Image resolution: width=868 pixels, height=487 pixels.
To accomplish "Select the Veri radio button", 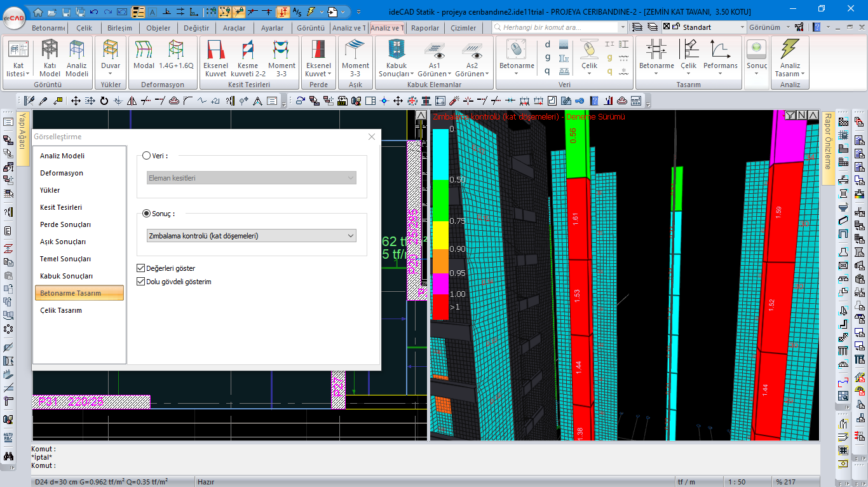I will tap(147, 156).
